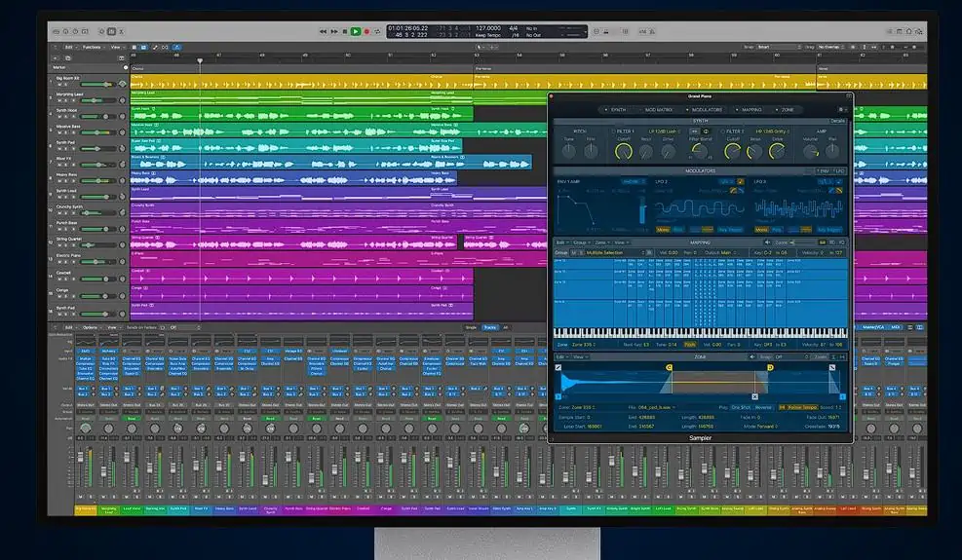Image resolution: width=962 pixels, height=560 pixels.
Task: Click the green Play button in transport
Action: [x=355, y=31]
